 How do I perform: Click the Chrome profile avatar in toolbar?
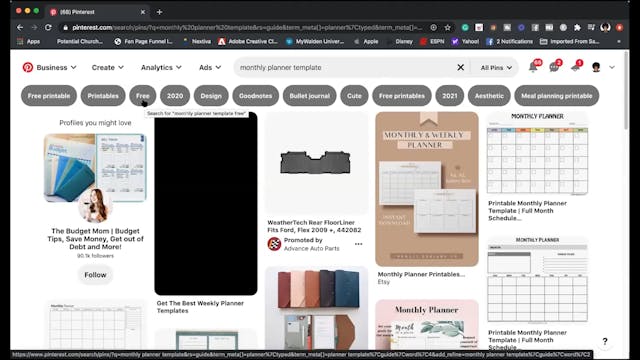(605, 27)
